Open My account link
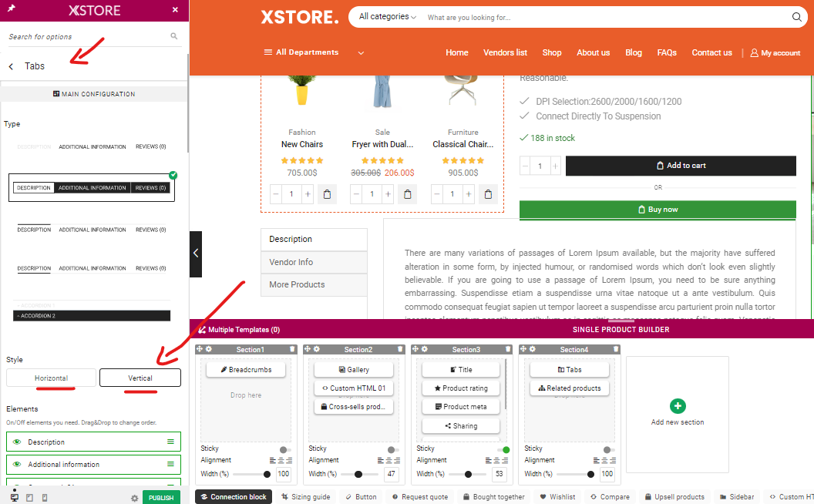This screenshot has height=504, width=814. tap(775, 53)
